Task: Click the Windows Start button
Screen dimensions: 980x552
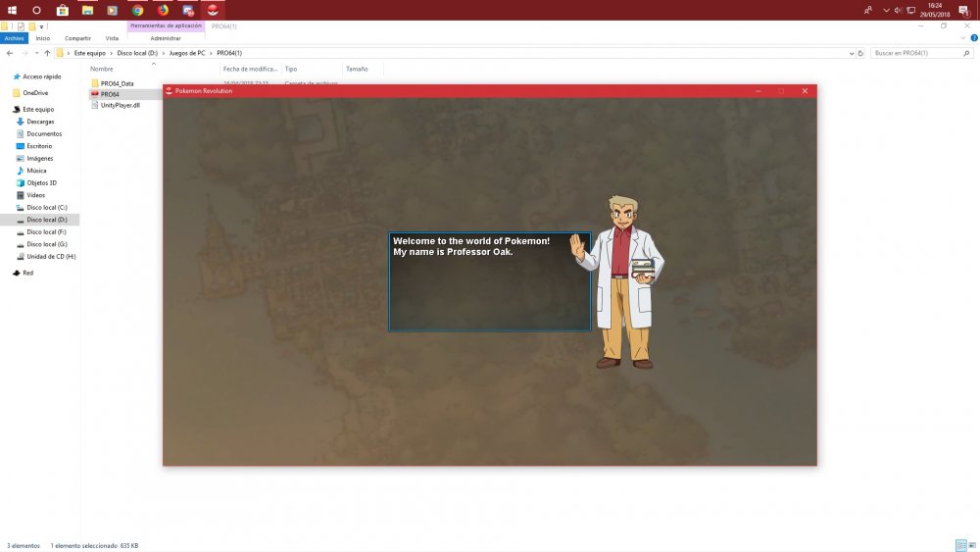Action: click(x=12, y=10)
